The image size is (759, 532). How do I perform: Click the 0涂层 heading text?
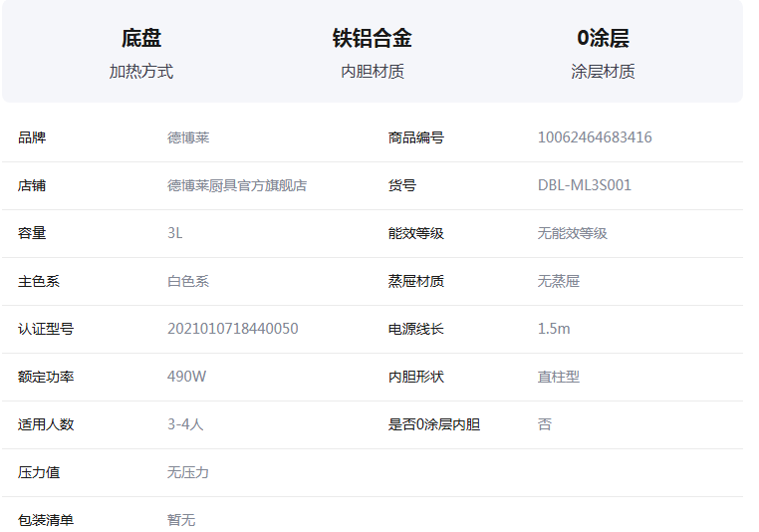(603, 38)
